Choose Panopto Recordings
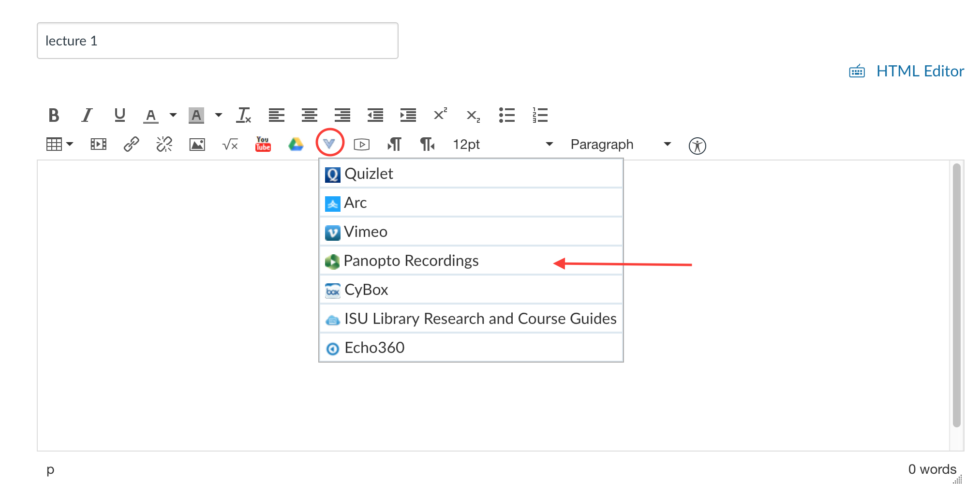 [471, 261]
